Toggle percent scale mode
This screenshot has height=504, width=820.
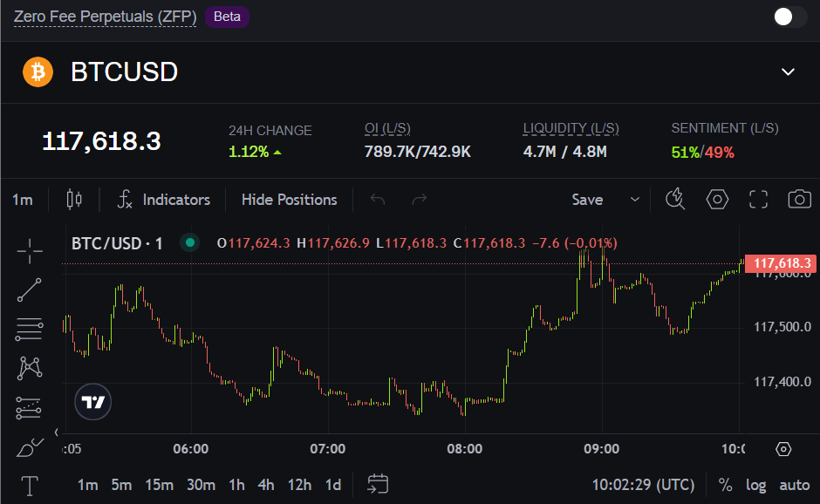click(x=725, y=485)
